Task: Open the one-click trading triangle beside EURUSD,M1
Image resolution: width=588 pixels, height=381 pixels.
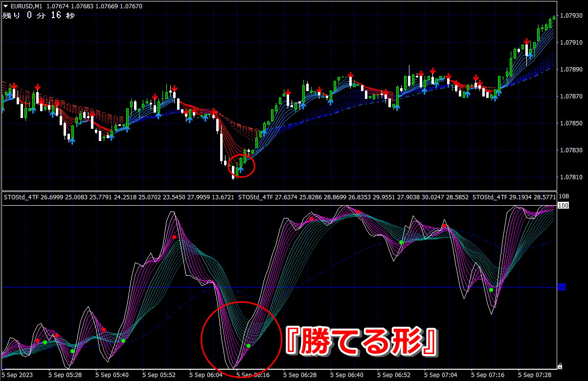Action: 5,6
